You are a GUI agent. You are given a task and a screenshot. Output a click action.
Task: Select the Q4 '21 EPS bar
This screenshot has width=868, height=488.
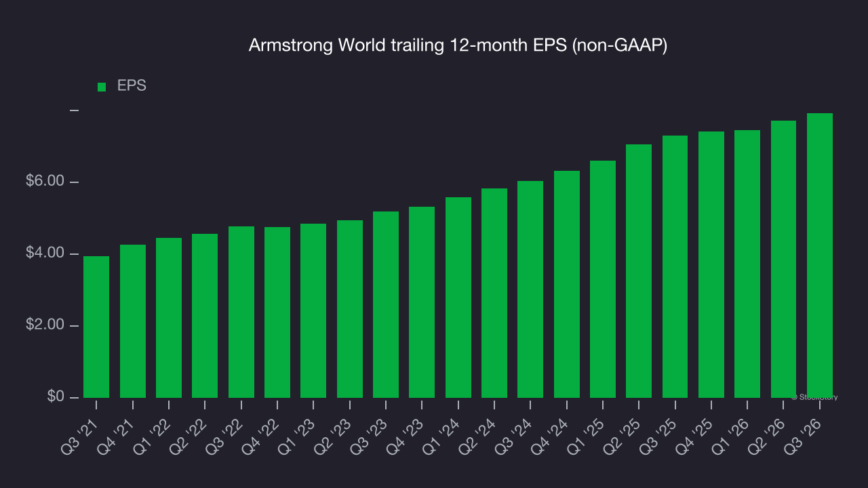pos(133,321)
